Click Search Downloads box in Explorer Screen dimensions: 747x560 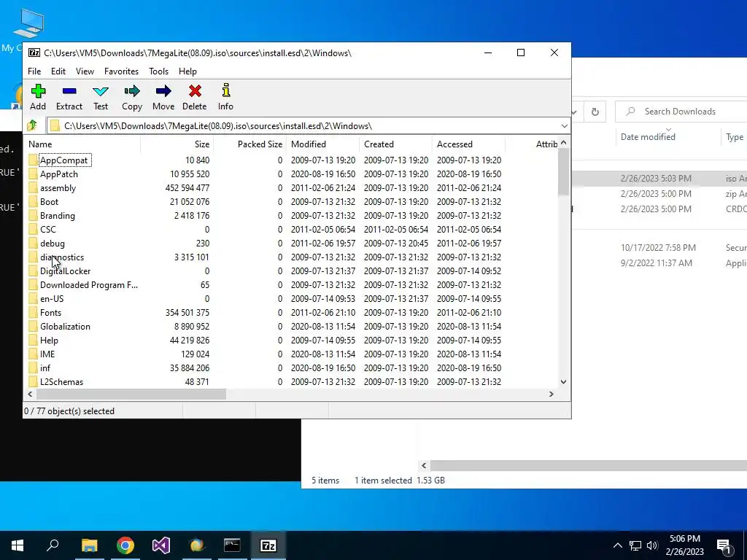pos(681,112)
